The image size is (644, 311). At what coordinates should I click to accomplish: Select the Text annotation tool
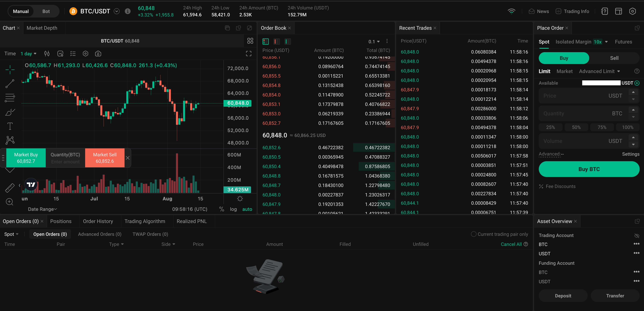tap(10, 126)
